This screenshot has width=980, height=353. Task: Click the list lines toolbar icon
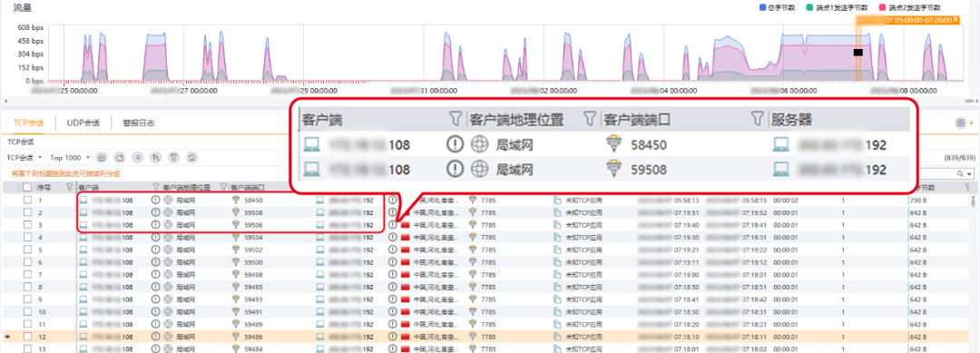pos(138,158)
